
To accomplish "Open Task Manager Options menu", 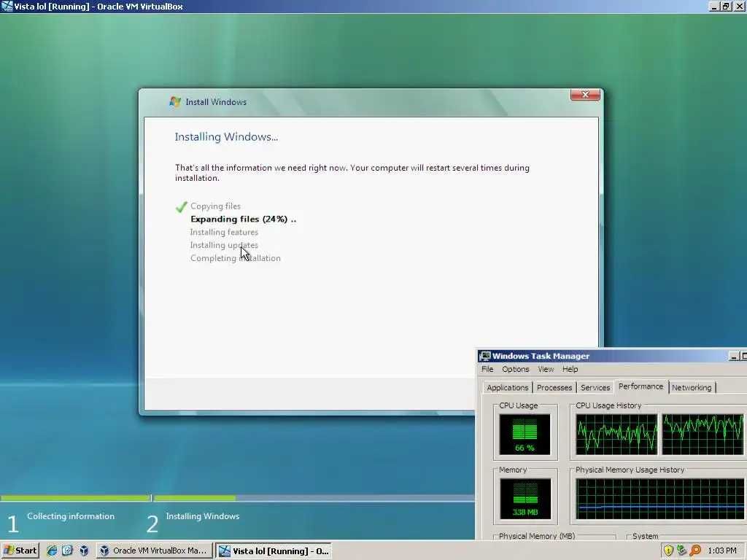I will point(516,369).
